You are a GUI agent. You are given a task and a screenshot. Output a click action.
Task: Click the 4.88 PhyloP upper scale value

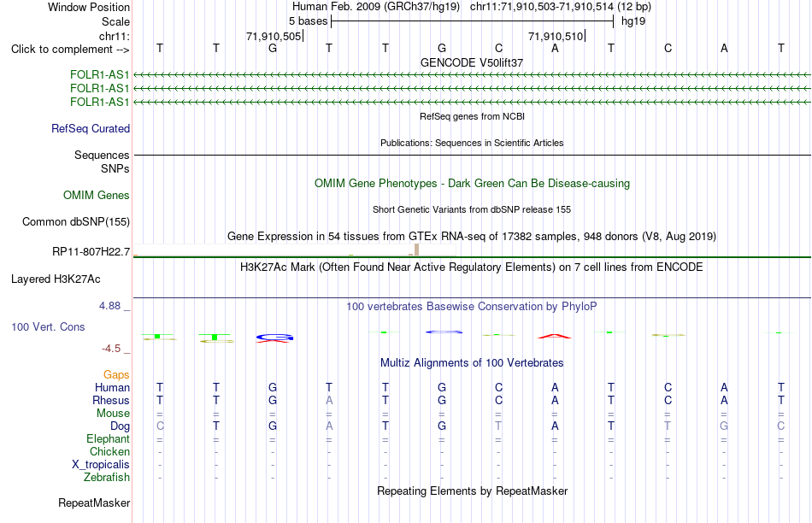tap(109, 306)
